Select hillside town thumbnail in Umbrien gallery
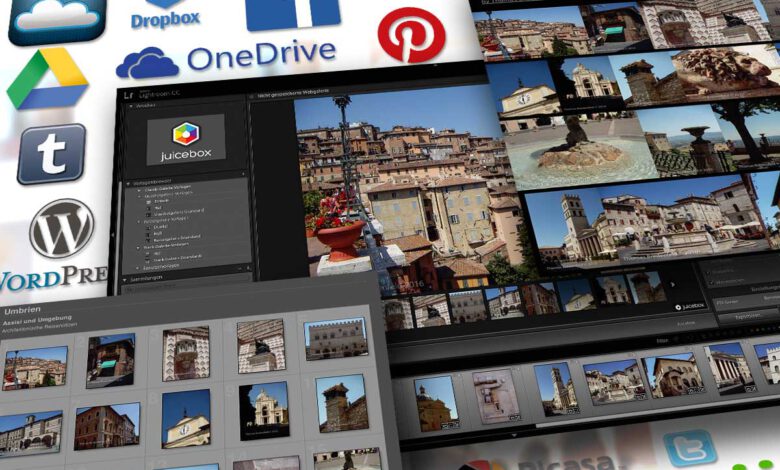This screenshot has width=780, height=470. click(x=35, y=368)
